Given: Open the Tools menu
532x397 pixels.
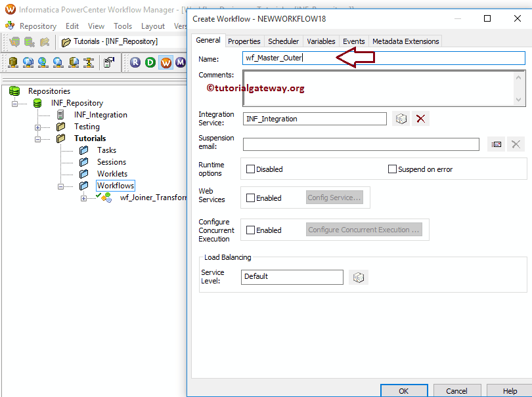Looking at the screenshot, I should [122, 26].
